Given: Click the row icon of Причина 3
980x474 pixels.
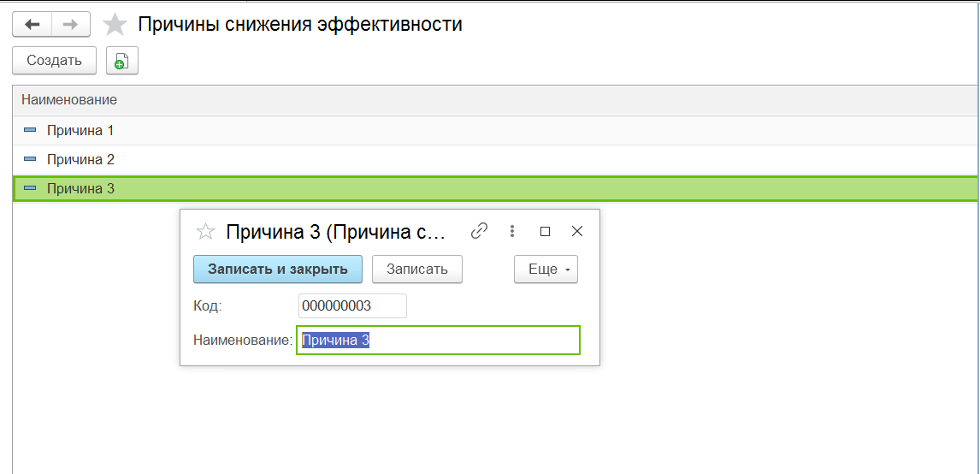Looking at the screenshot, I should 30,188.
